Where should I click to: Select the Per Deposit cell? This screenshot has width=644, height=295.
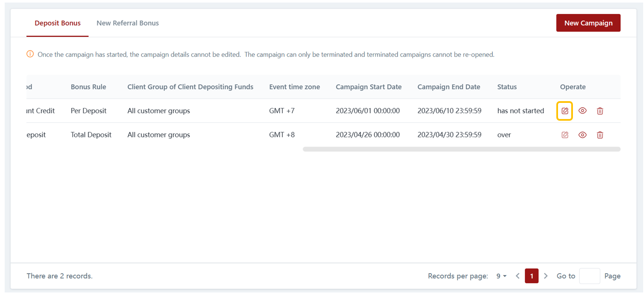[x=89, y=111]
